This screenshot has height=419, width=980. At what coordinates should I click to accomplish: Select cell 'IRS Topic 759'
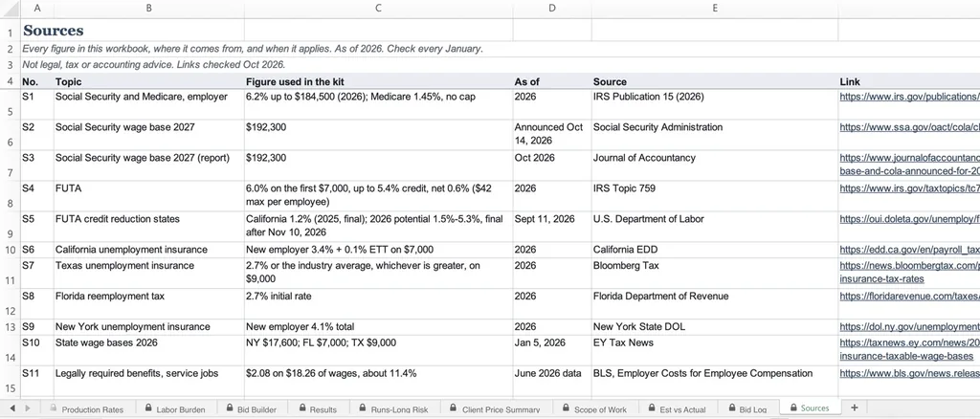coord(714,196)
